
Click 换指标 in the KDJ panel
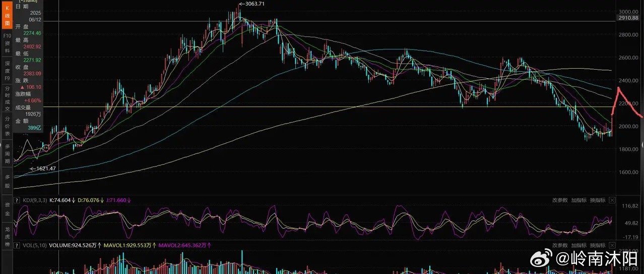[x=598, y=200]
